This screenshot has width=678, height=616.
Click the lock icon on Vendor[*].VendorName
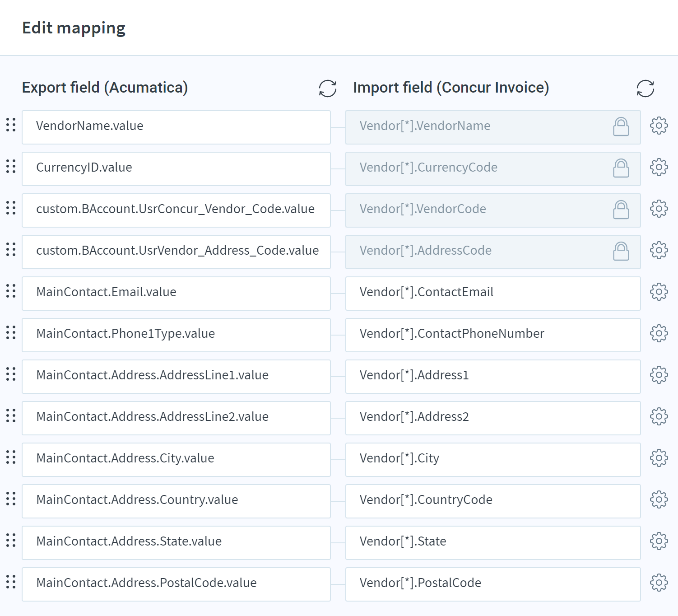click(x=621, y=126)
